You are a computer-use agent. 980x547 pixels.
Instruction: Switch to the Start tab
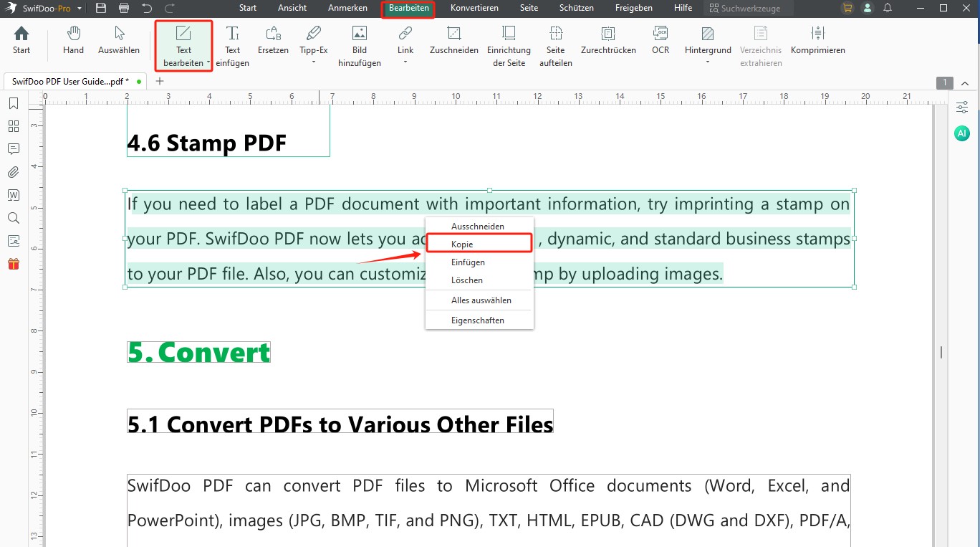click(248, 8)
